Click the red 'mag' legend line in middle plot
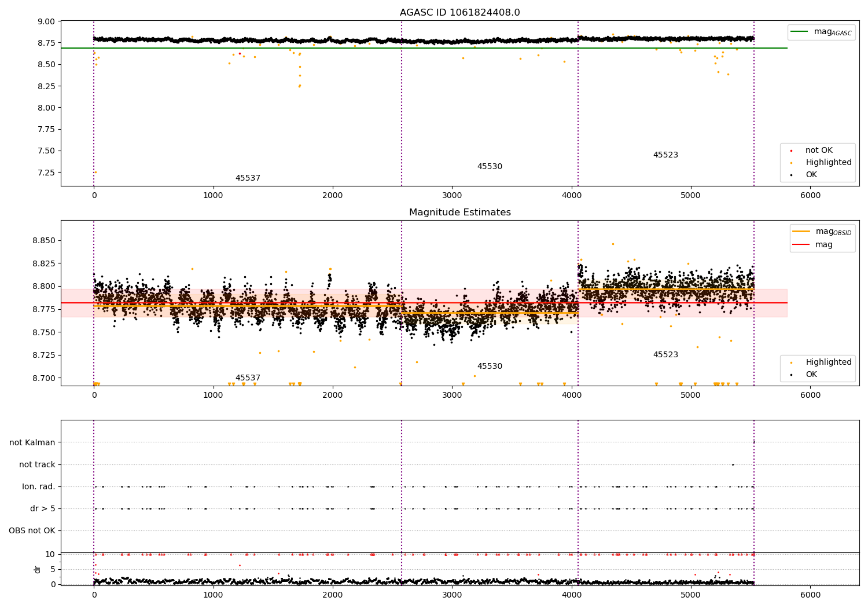The image size is (868, 608). coord(801,244)
